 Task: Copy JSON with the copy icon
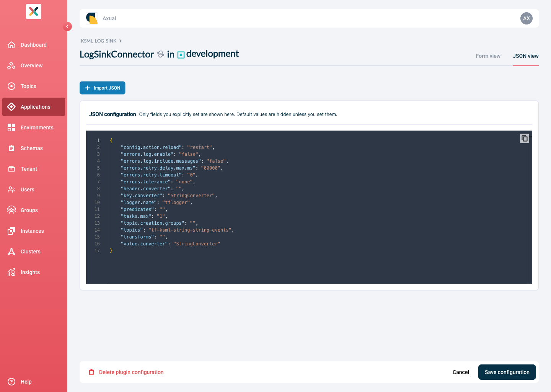[525, 138]
